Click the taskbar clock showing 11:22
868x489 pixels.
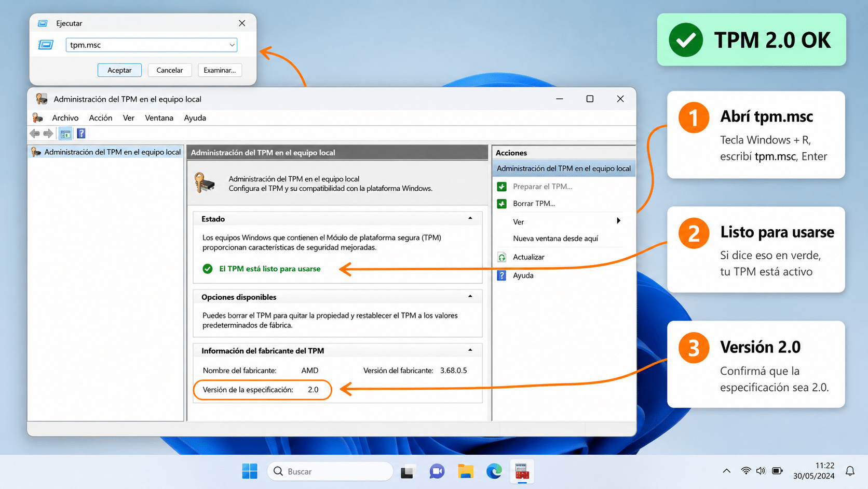814,471
